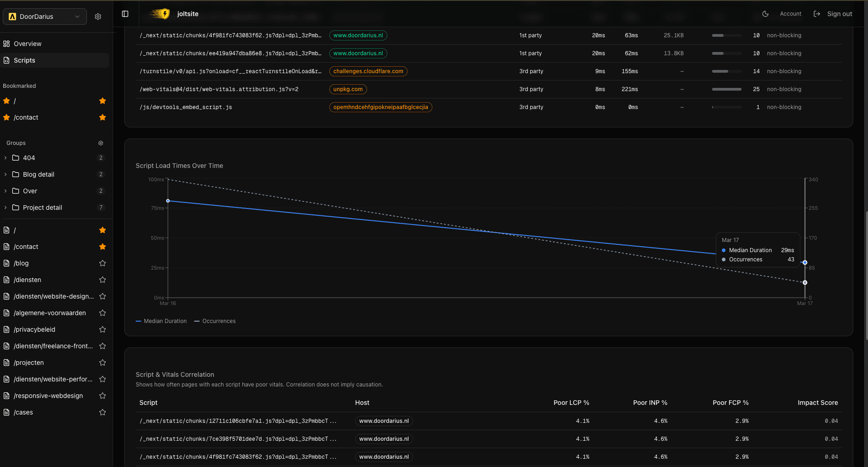Select Overview in the sidebar
Viewport: 868px width, 467px height.
click(28, 43)
